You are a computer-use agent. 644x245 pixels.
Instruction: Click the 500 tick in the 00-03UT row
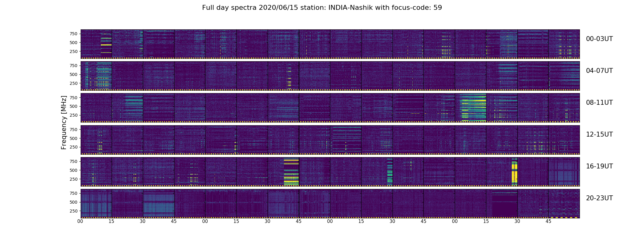(73, 43)
